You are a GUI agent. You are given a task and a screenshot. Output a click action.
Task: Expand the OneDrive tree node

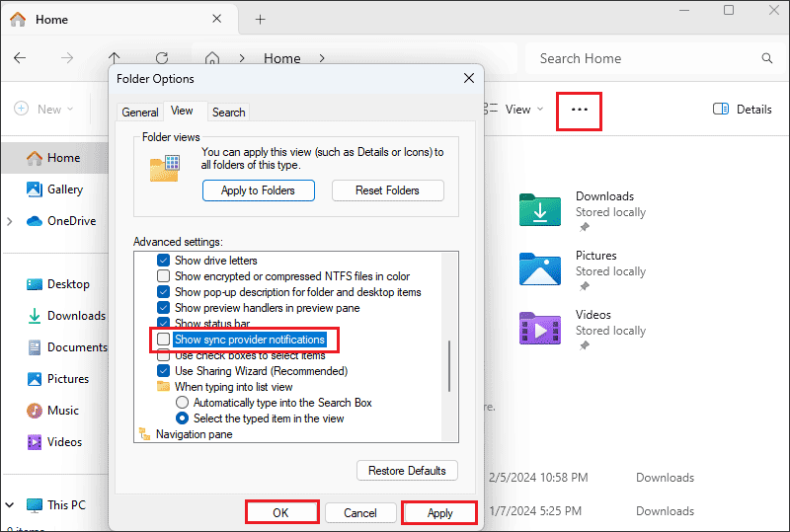[10, 221]
